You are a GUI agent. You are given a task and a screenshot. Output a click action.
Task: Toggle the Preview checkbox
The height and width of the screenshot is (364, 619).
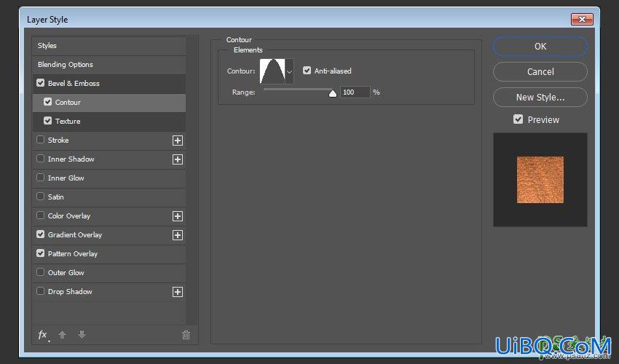518,119
